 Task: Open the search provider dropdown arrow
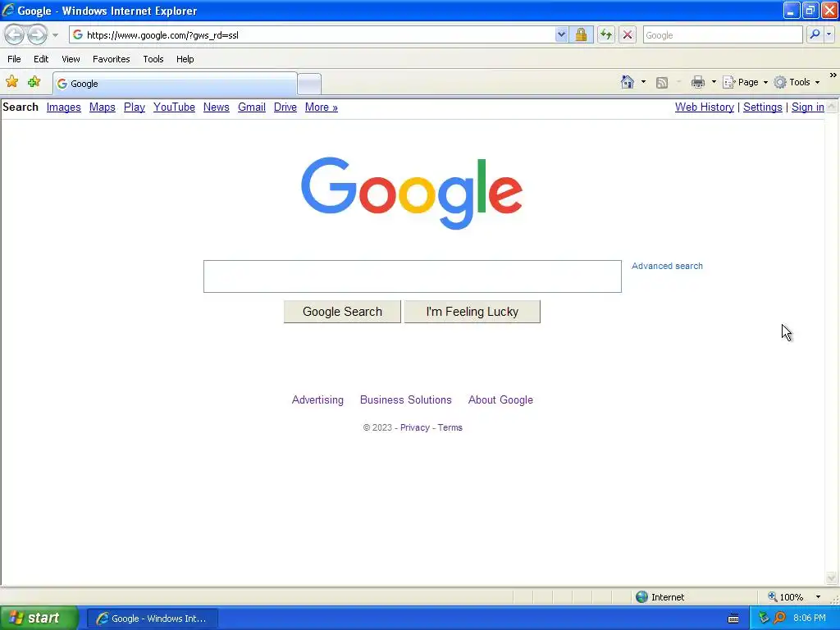(829, 34)
